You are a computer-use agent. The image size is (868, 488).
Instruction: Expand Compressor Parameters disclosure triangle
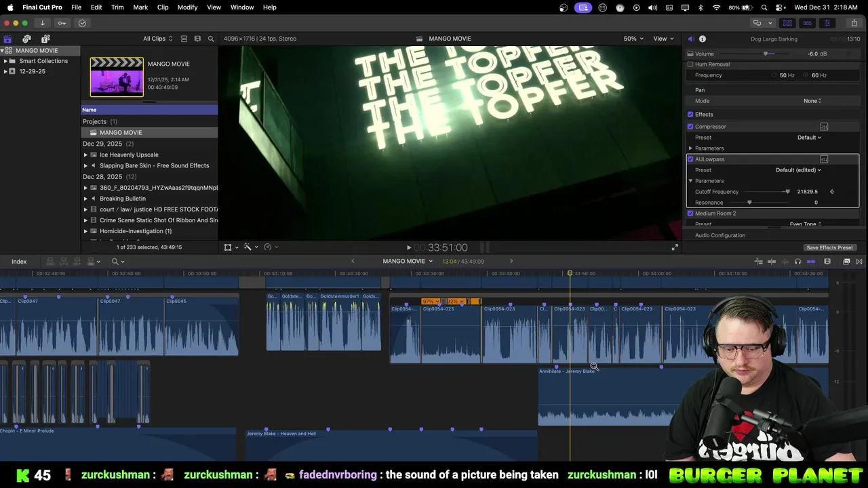(x=690, y=148)
